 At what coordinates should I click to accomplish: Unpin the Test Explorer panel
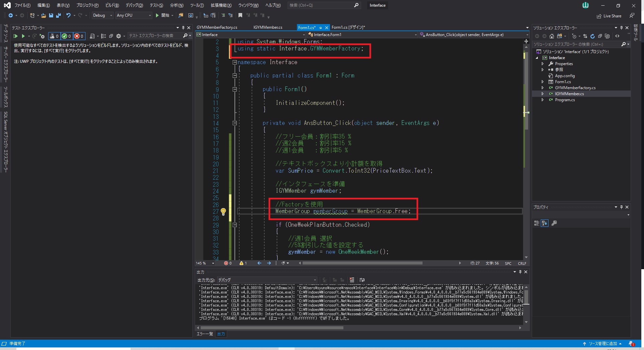click(183, 28)
